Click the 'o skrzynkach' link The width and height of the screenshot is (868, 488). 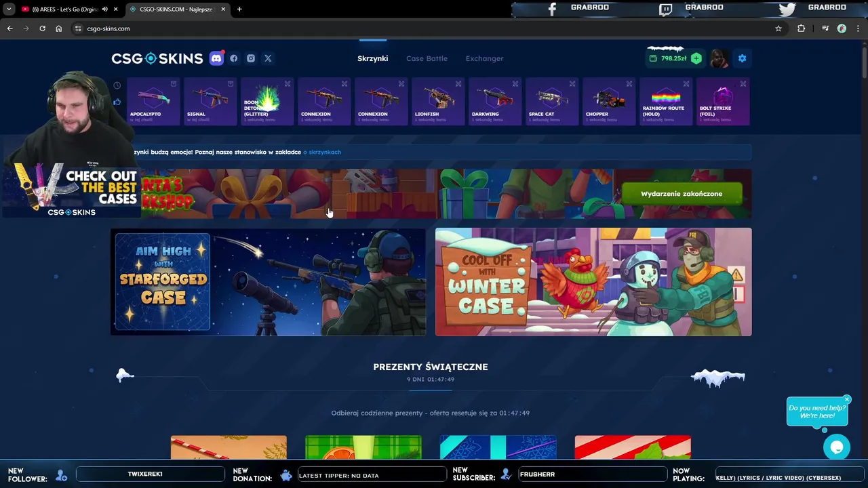pos(322,152)
